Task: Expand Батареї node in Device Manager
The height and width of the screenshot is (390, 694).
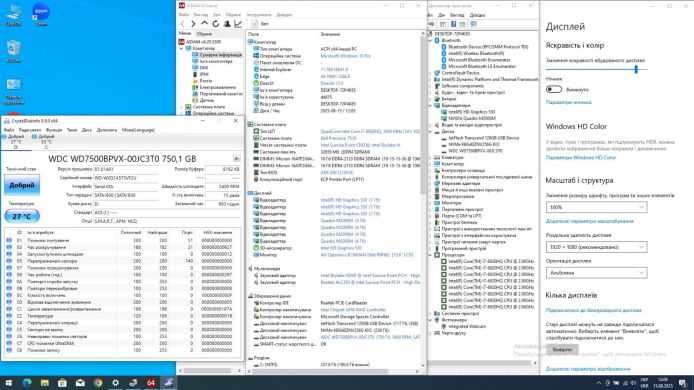Action: (x=430, y=99)
